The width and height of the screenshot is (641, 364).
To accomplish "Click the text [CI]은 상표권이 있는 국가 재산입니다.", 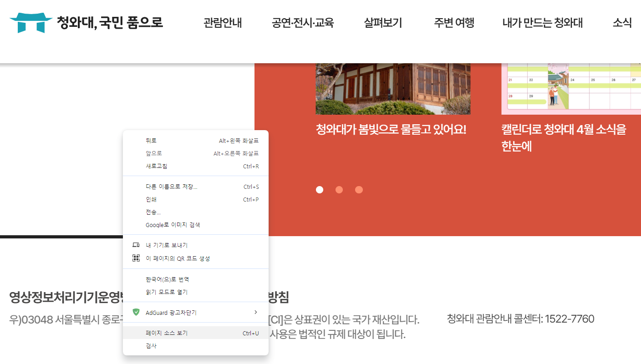I will point(344,320).
